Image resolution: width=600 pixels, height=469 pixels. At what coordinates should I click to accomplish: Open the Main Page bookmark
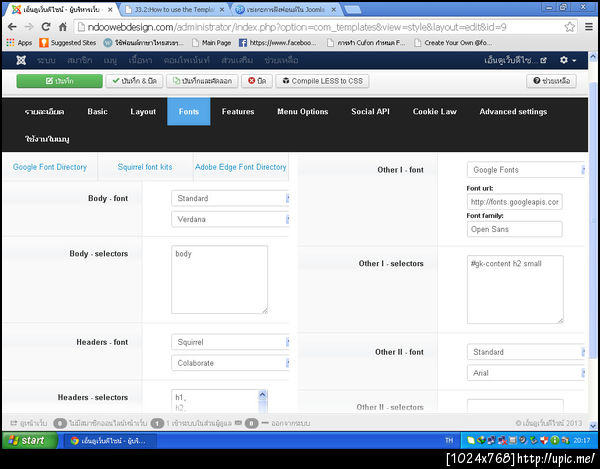(x=212, y=43)
